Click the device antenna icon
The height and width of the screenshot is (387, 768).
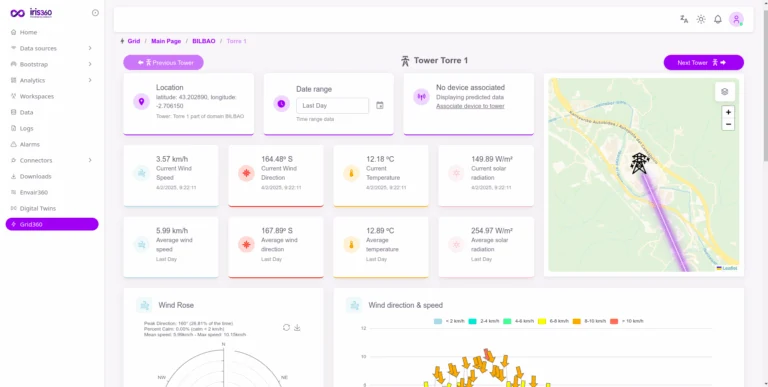tap(421, 97)
